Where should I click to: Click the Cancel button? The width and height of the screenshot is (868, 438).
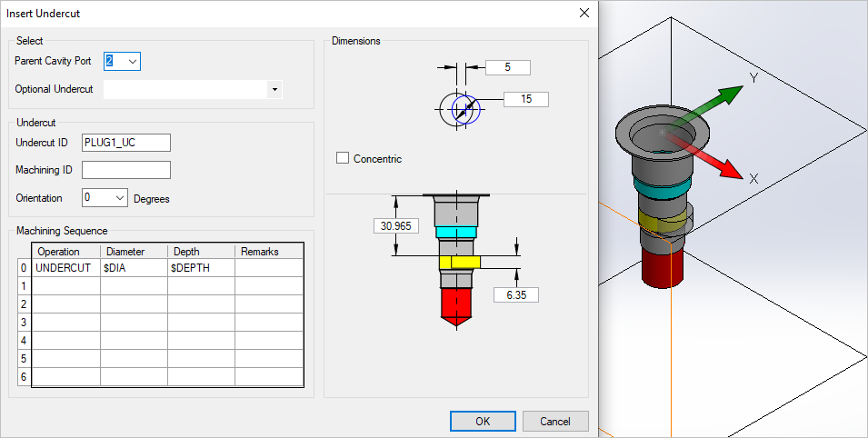pos(555,422)
